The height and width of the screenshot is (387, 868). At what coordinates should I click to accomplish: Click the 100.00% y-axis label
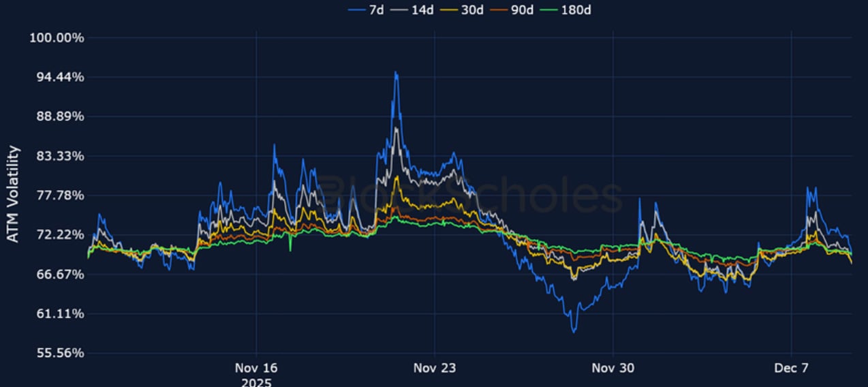[57, 37]
